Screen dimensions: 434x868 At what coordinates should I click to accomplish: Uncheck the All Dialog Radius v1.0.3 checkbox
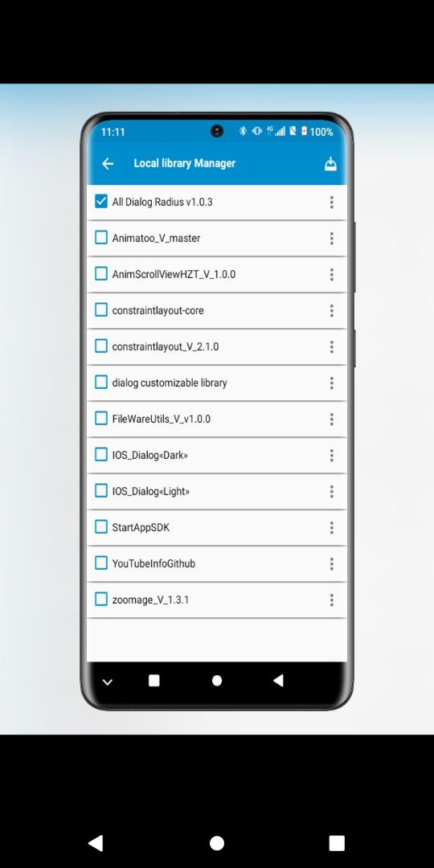[100, 202]
